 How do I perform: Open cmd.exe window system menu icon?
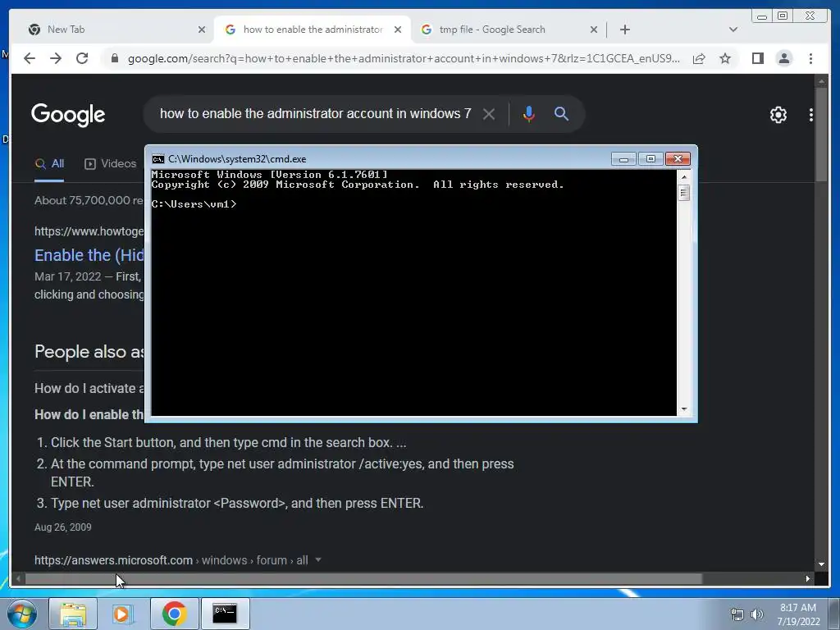click(158, 159)
